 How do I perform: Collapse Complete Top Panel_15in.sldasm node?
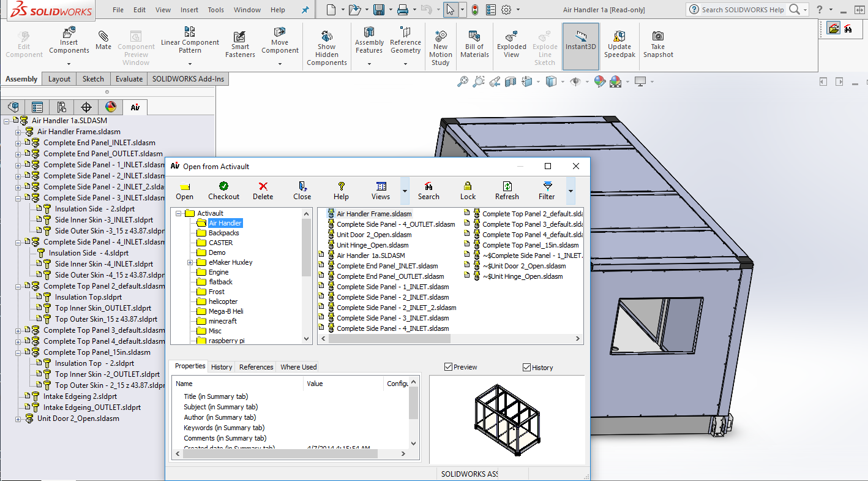[18, 352]
